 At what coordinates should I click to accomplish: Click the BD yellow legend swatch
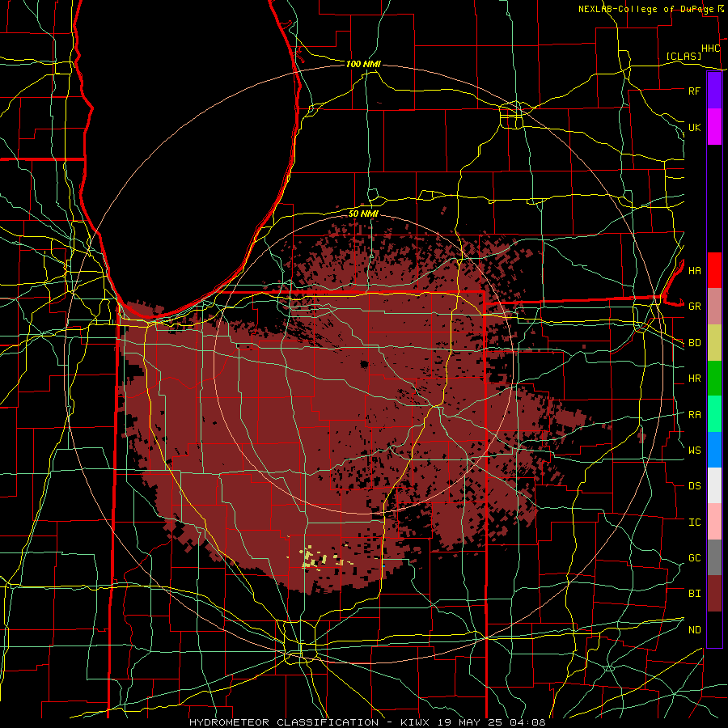(x=714, y=342)
